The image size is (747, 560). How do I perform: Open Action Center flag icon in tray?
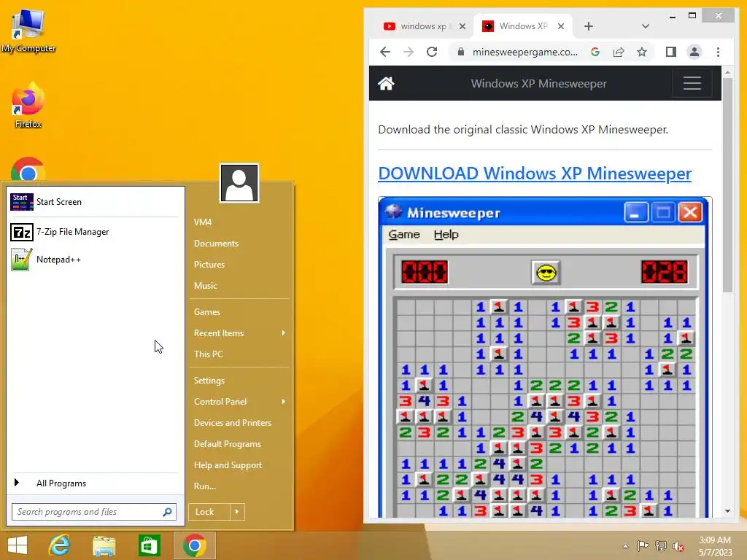tap(643, 546)
